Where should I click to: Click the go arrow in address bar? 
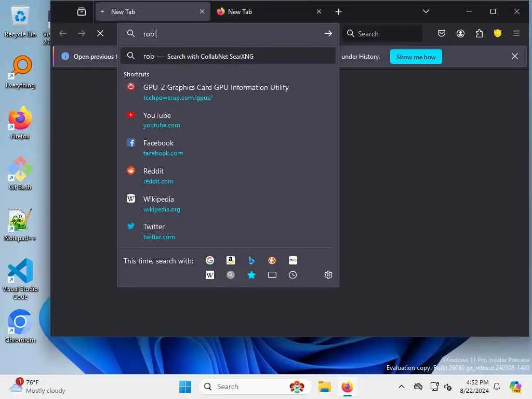click(328, 33)
